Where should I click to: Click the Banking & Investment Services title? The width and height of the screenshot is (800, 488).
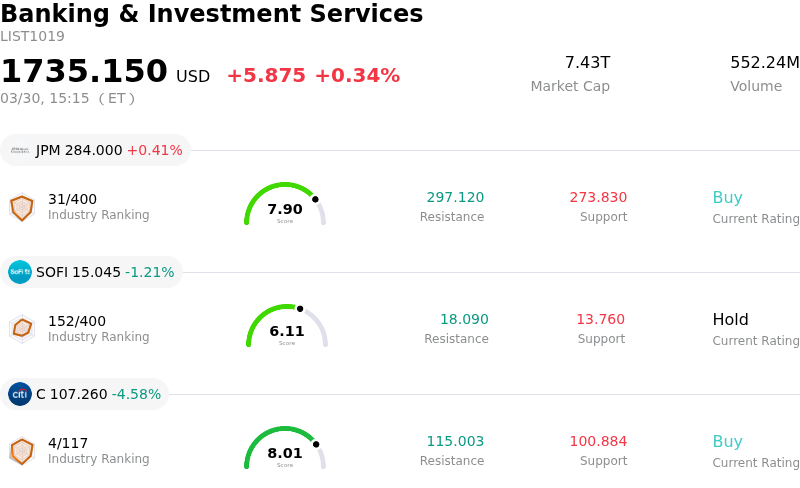coord(212,15)
